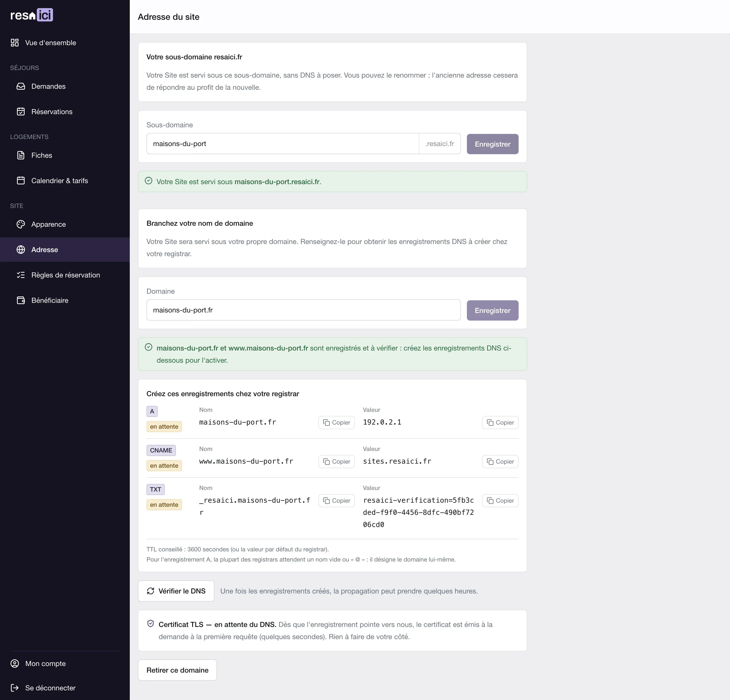Select Règles de réservation in sidebar
The image size is (730, 700).
coord(65,275)
